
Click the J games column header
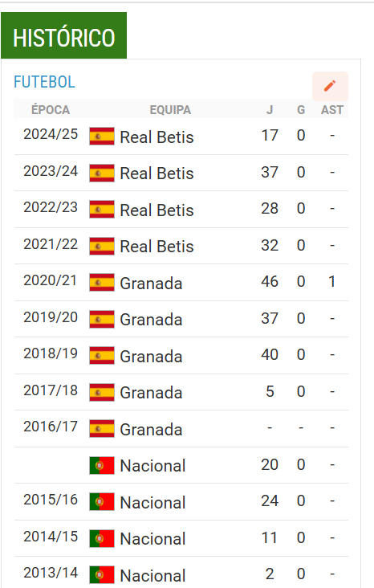point(270,110)
